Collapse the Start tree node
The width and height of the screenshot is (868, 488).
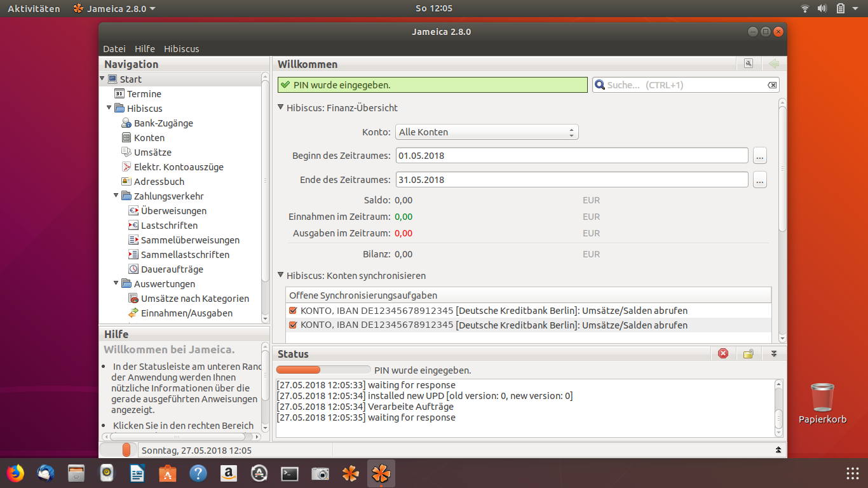tap(102, 79)
